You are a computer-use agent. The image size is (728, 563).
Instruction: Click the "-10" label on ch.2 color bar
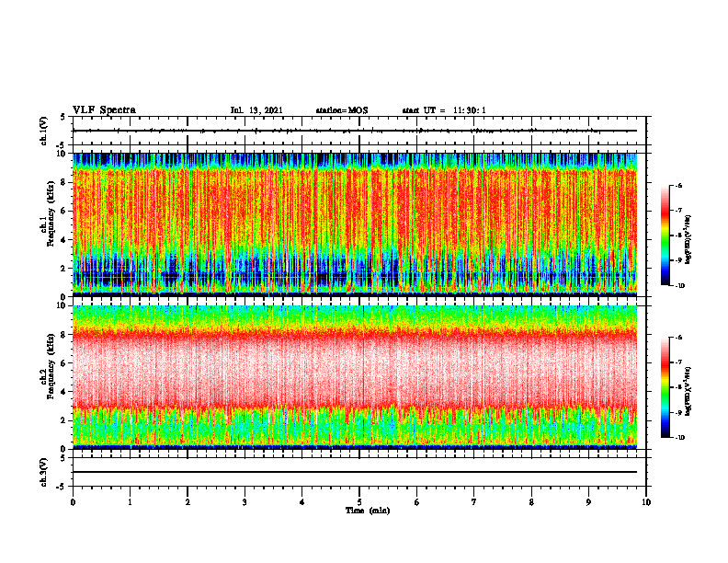pyautogui.click(x=679, y=438)
